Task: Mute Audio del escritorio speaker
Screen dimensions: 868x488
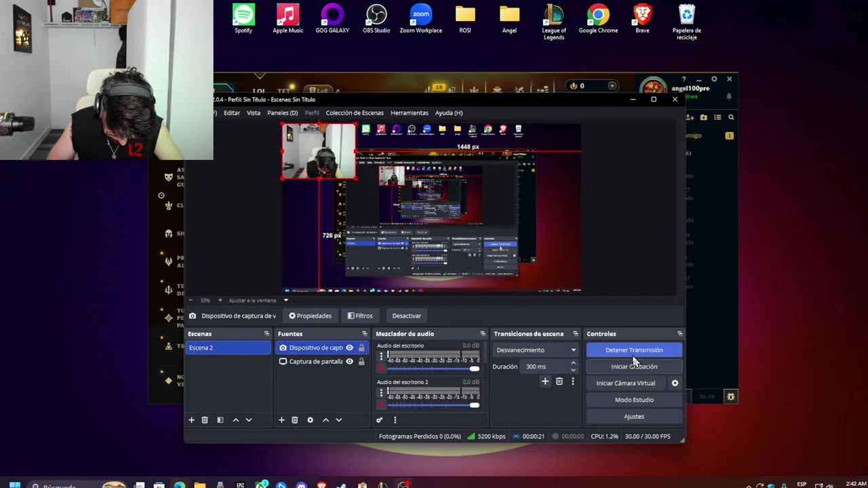Action: [380, 369]
